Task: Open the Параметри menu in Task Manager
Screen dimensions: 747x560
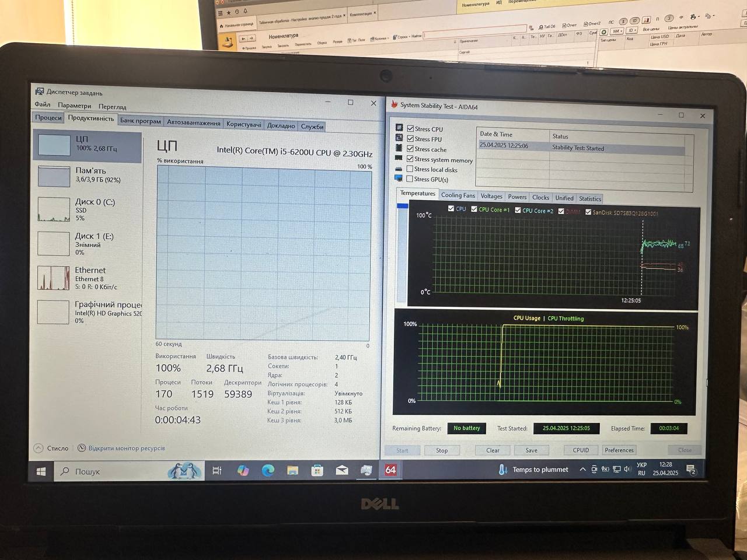Action: [74, 106]
